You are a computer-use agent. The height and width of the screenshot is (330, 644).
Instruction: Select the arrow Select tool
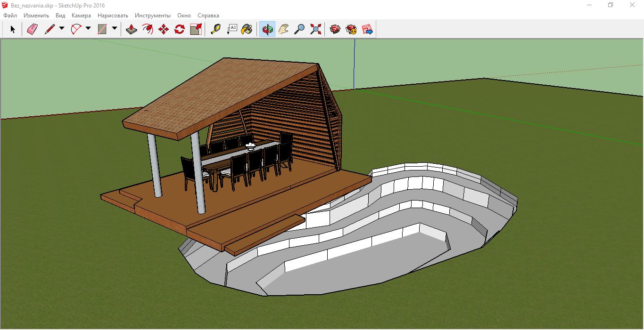pyautogui.click(x=13, y=30)
